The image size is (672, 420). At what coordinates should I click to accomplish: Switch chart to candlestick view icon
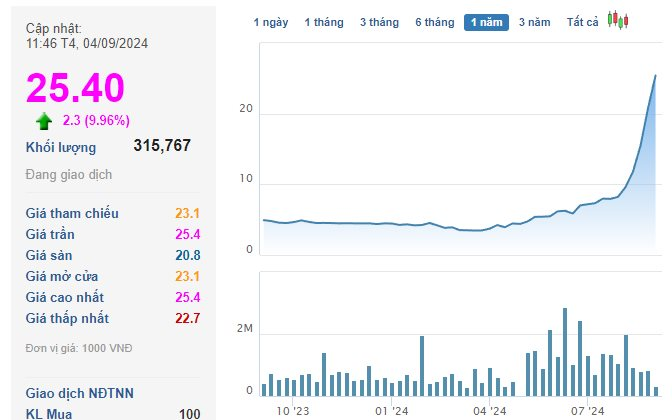point(618,21)
